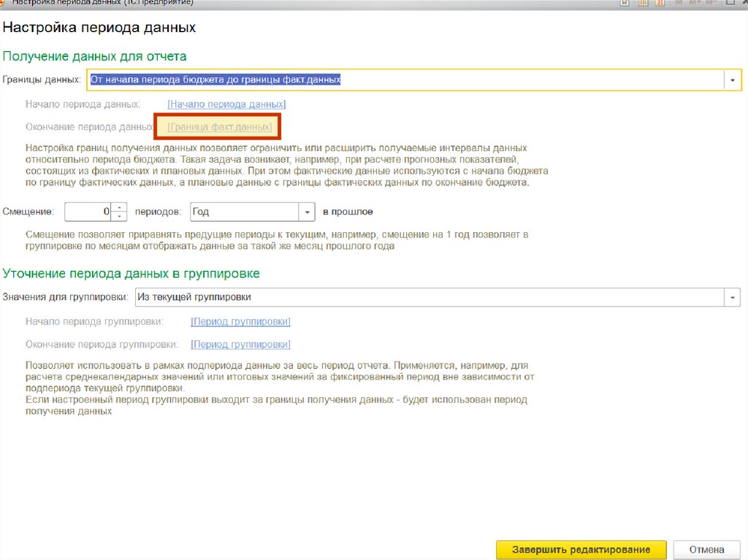This screenshot has height=560, width=748.
Task: Click the Границы данных selected text field
Action: point(405,80)
